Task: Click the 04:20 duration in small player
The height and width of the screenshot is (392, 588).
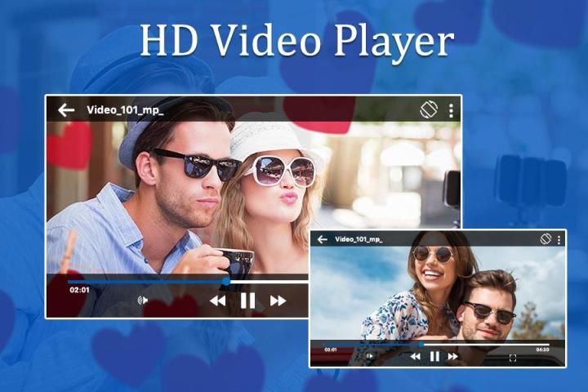Action: coord(542,350)
